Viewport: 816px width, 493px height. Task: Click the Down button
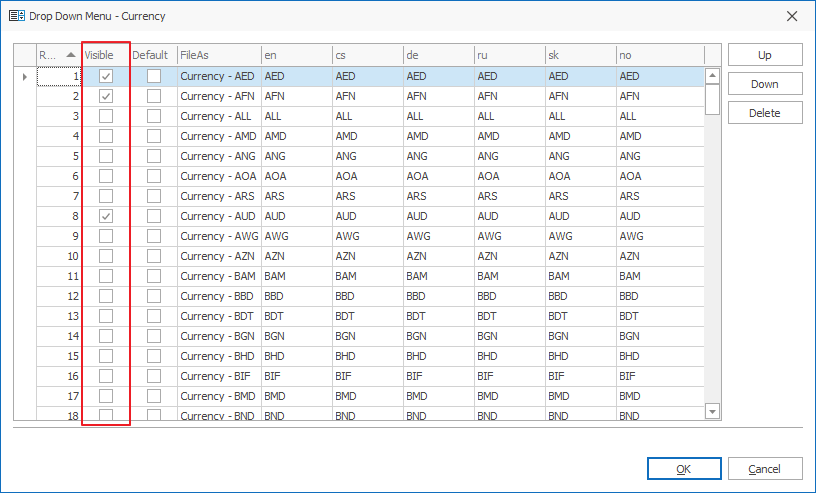(765, 84)
